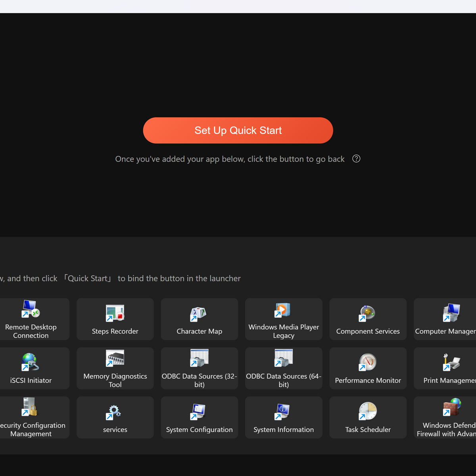The height and width of the screenshot is (476, 476).
Task: Select the services gear icon
Action: (x=114, y=412)
